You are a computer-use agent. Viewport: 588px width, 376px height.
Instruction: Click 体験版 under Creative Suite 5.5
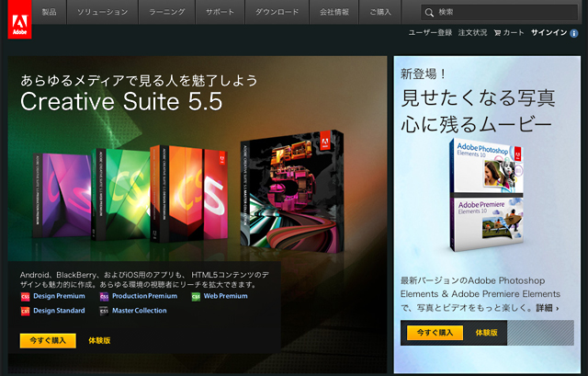99,341
